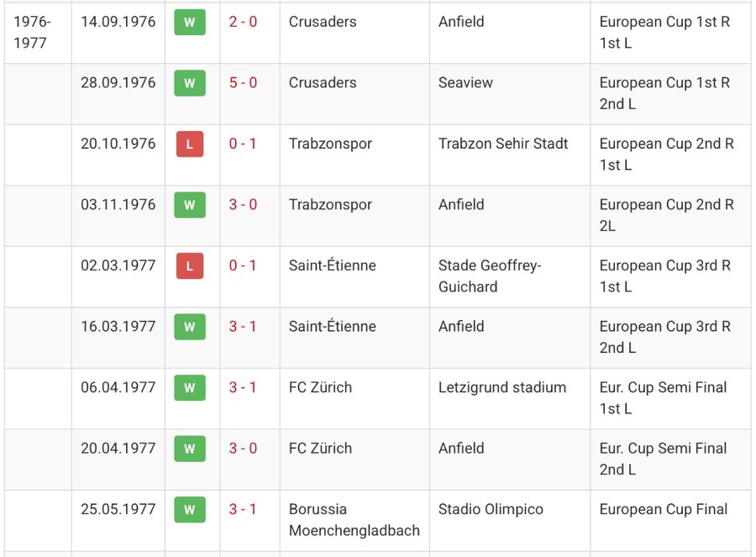
Task: Click the W badge for 14.09.1976 match
Action: click(190, 22)
